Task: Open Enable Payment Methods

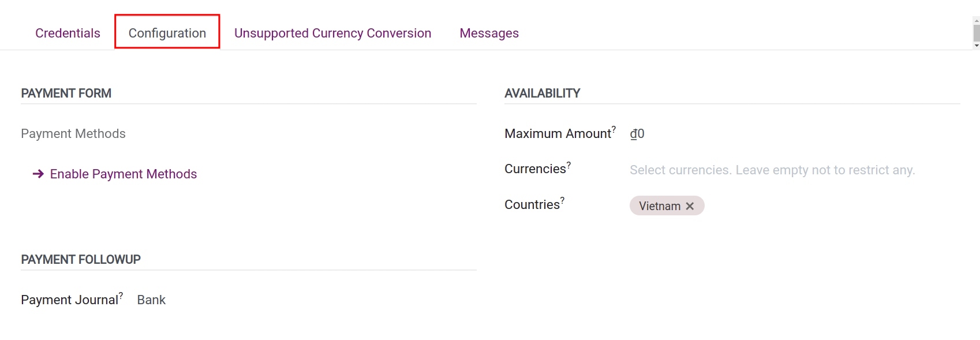Action: point(123,174)
